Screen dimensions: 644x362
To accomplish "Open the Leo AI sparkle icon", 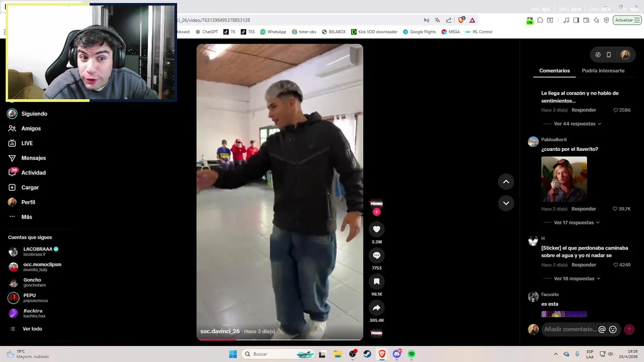I will click(x=596, y=20).
